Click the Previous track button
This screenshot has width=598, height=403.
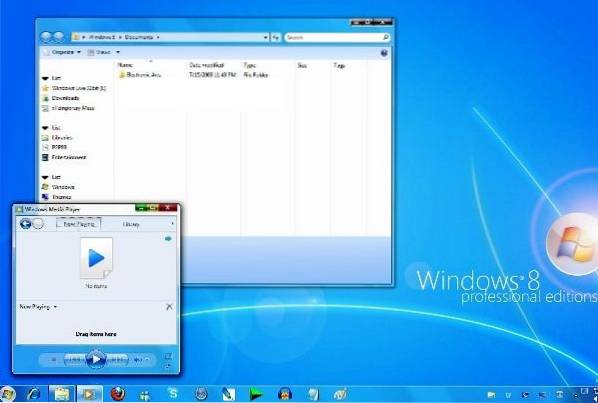point(74,360)
